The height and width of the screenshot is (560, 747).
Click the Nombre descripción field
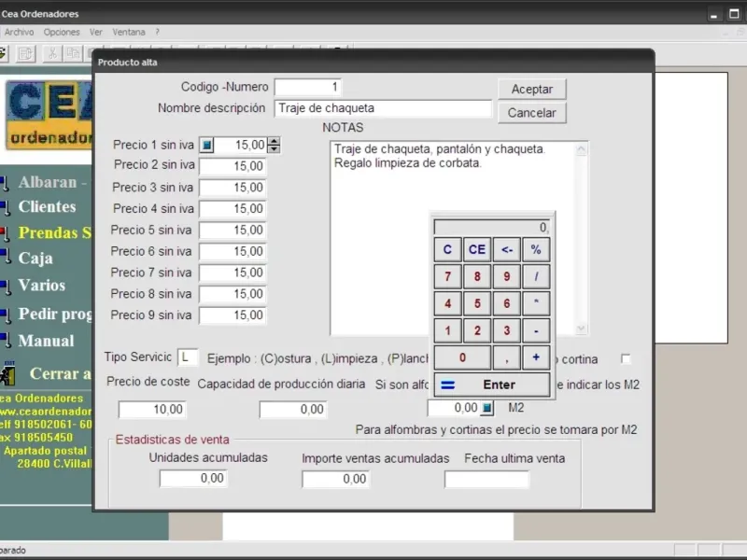(383, 108)
